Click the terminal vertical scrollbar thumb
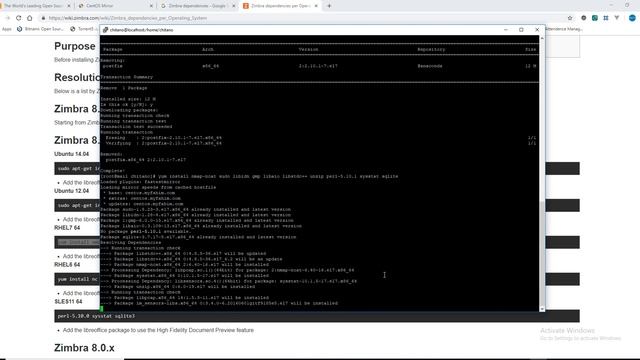 point(542,252)
